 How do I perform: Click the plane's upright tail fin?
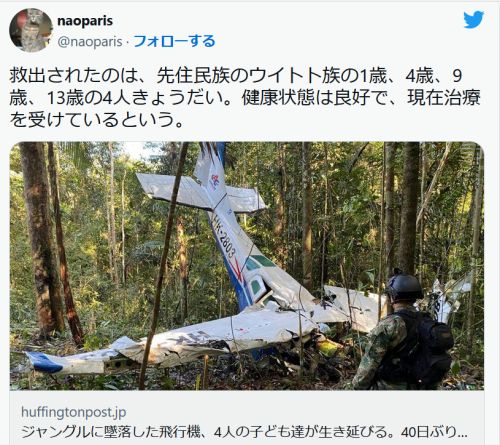click(207, 167)
